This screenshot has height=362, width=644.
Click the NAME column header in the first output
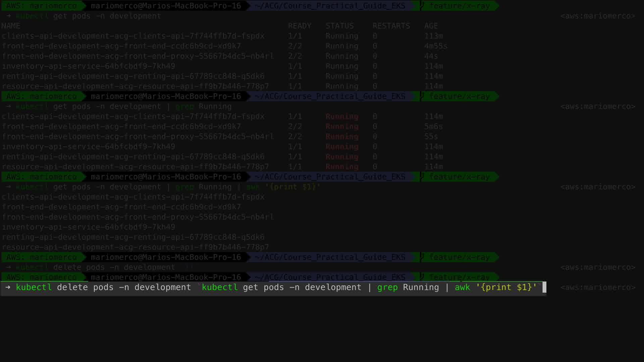pos(11,26)
